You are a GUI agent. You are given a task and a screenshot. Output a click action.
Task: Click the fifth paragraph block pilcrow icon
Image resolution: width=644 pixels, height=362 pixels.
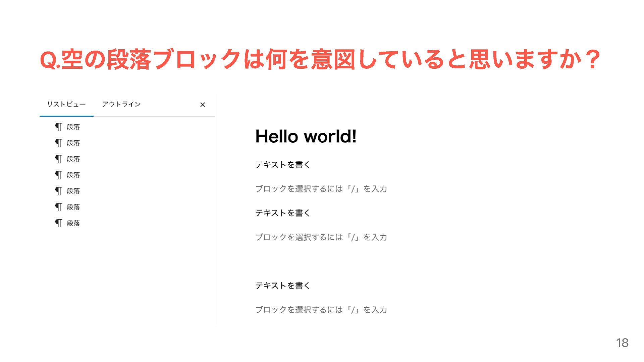click(59, 191)
